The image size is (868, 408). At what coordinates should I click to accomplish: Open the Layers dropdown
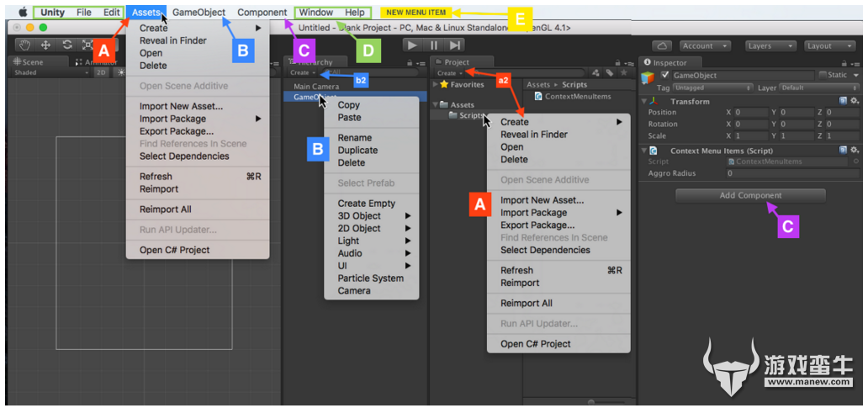pyautogui.click(x=770, y=46)
